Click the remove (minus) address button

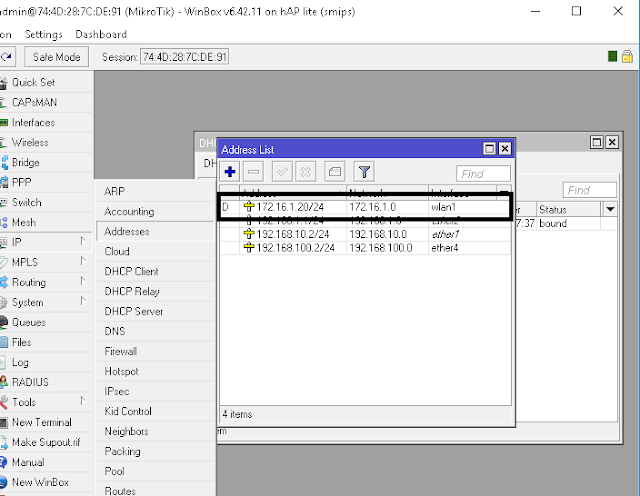tap(253, 172)
